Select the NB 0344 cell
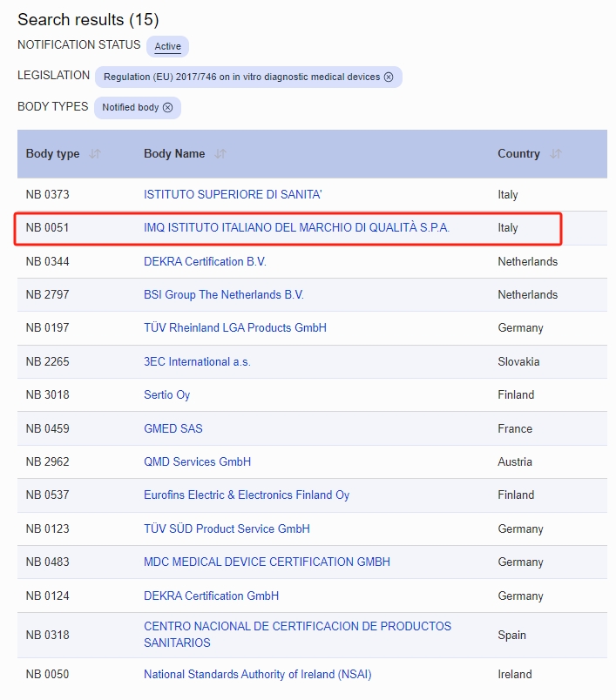 coord(47,261)
